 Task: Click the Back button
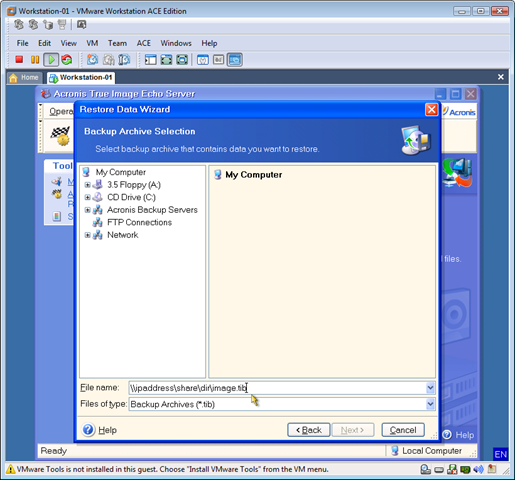pyautogui.click(x=309, y=430)
